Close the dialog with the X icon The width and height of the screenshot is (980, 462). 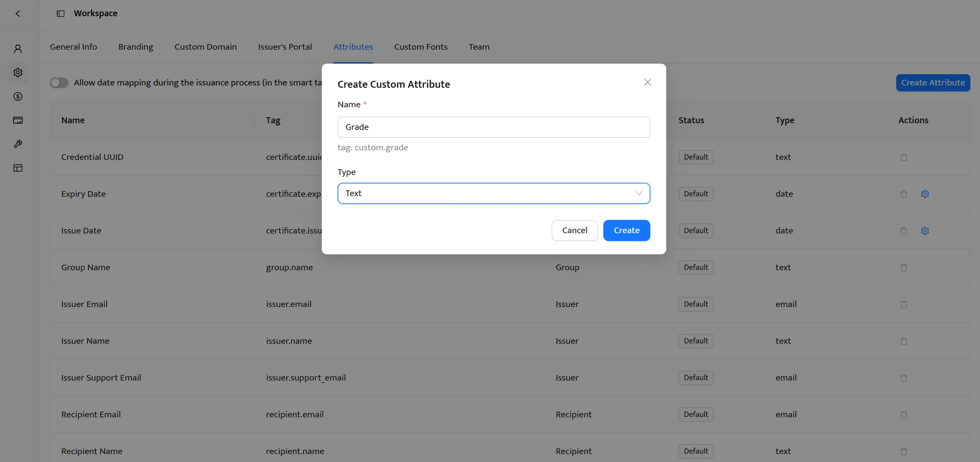point(647,82)
